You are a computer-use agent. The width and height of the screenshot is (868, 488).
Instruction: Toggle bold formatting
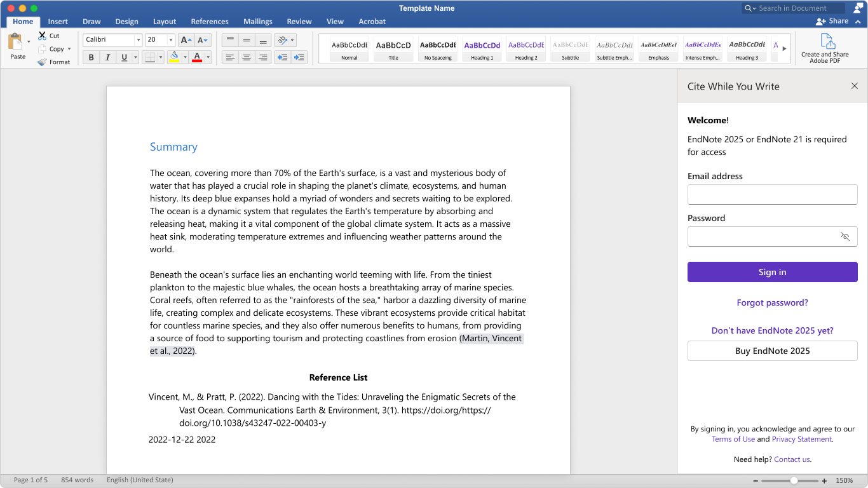pyautogui.click(x=91, y=57)
